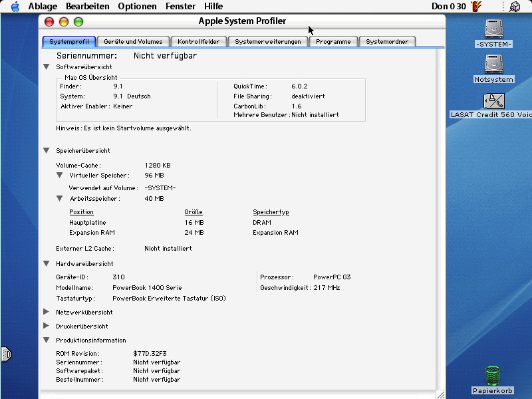Click the vertical scrollbar of the profile
The height and width of the screenshot is (399, 532).
(440, 219)
